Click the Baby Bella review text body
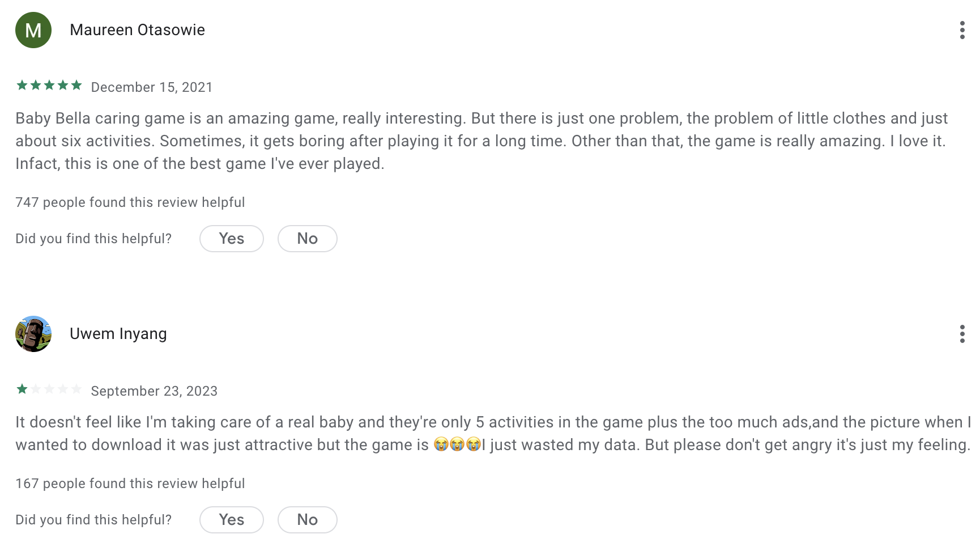Image resolution: width=980 pixels, height=551 pixels. 482,141
